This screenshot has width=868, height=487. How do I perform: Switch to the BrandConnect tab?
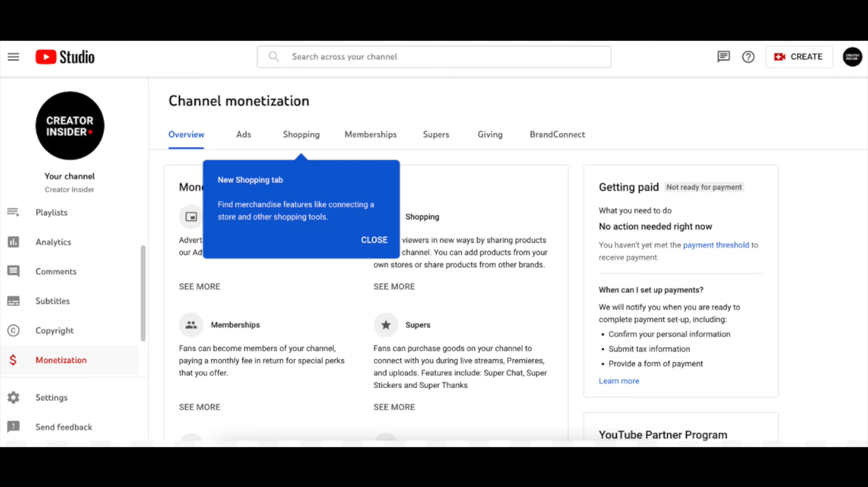tap(557, 135)
